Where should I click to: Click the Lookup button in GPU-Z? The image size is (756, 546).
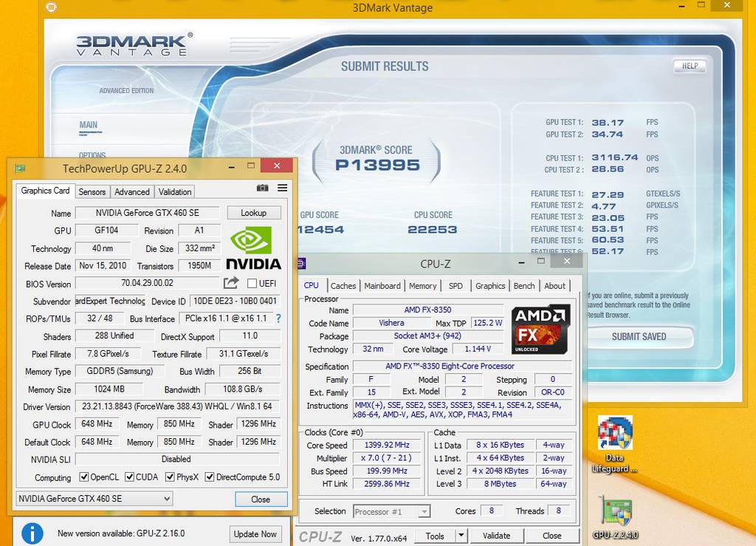(x=253, y=213)
